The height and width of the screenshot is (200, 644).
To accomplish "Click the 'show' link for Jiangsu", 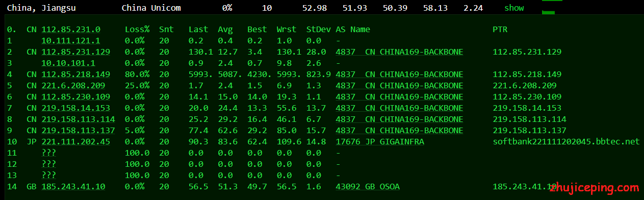I will click(514, 8).
